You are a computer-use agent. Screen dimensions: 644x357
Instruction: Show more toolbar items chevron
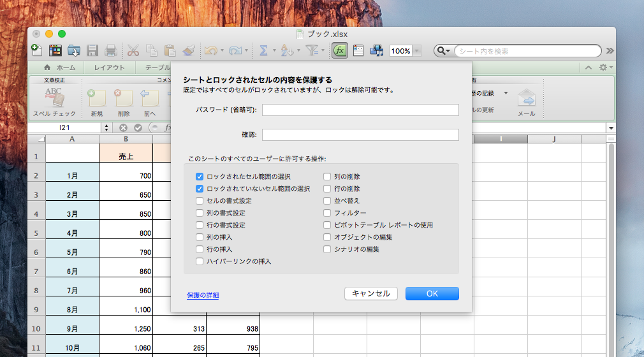(610, 51)
